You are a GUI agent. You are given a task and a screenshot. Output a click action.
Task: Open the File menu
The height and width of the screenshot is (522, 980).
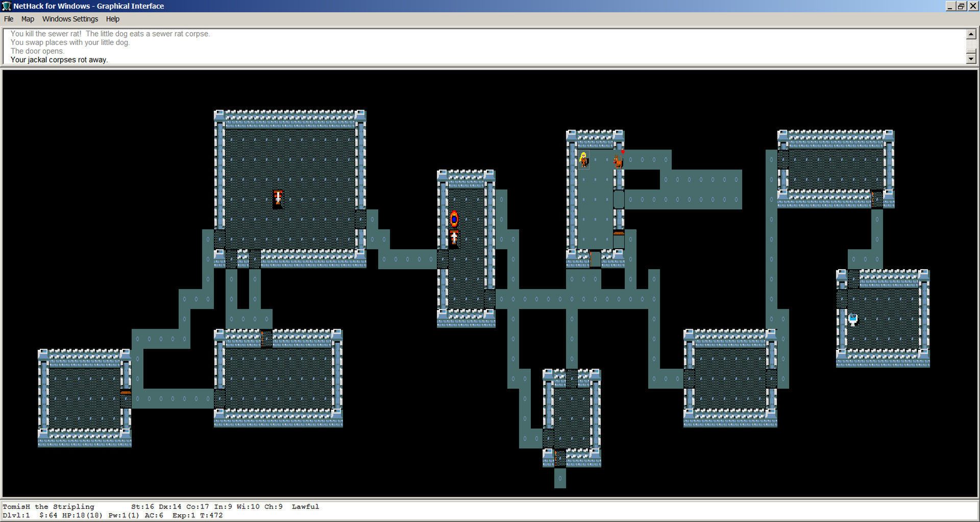coord(8,19)
